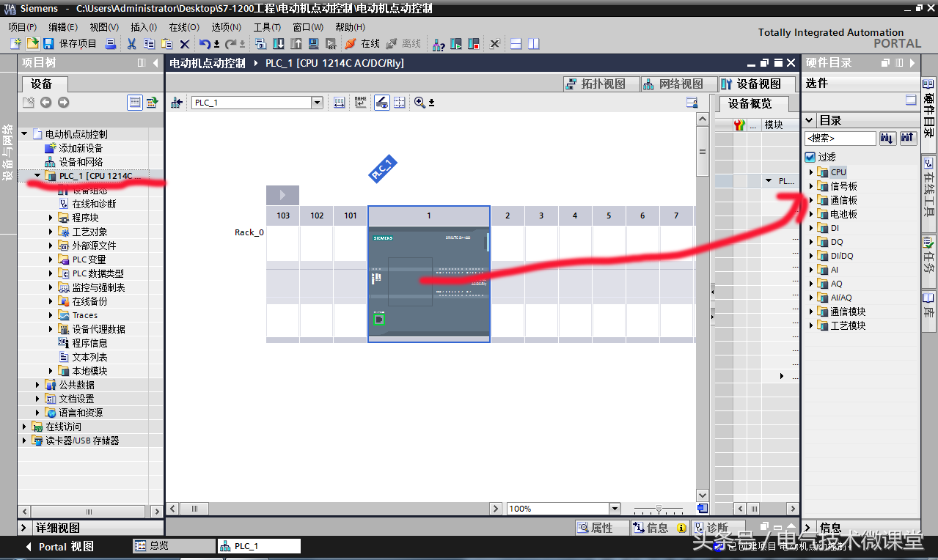938x560 pixels.
Task: Click the search upwards icon in catalog
Action: click(x=908, y=138)
